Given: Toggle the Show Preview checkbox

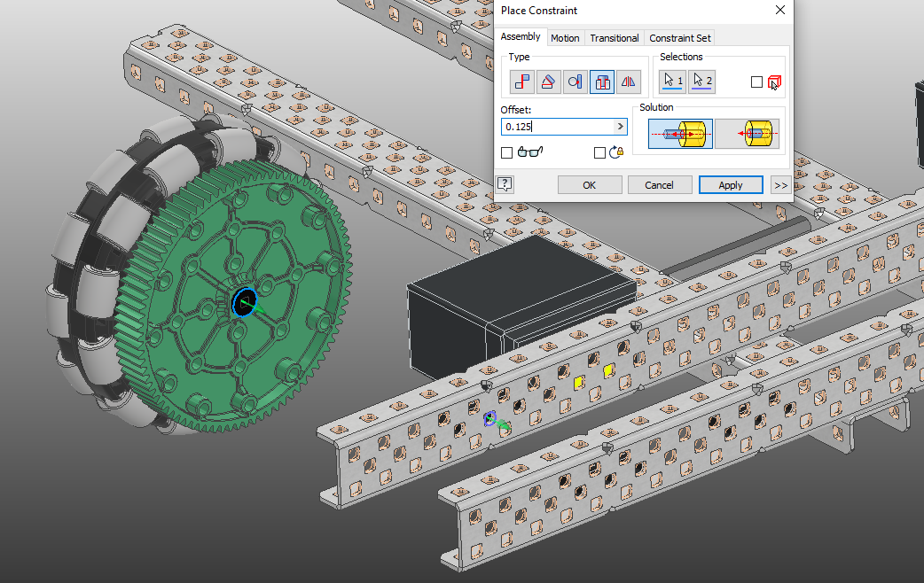Looking at the screenshot, I should (x=507, y=153).
